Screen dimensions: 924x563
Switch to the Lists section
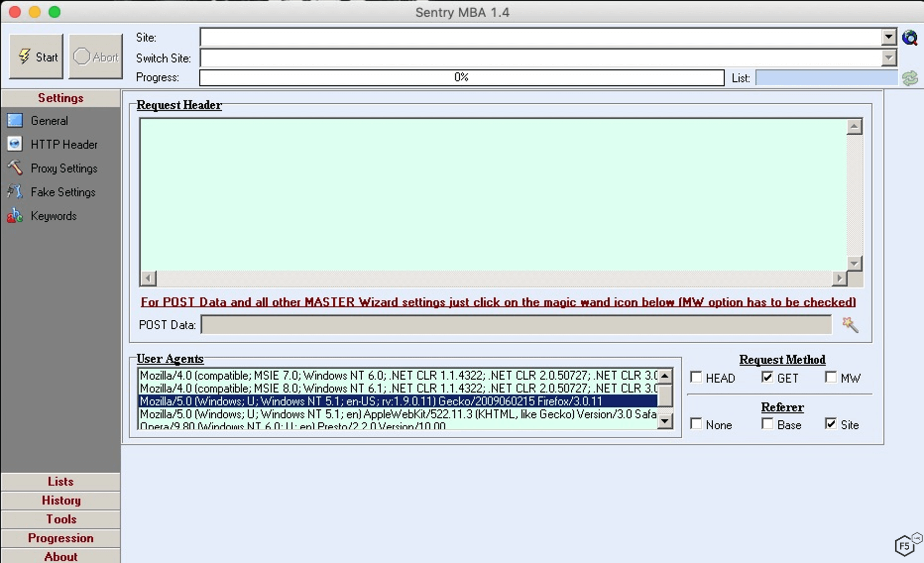[x=60, y=481]
